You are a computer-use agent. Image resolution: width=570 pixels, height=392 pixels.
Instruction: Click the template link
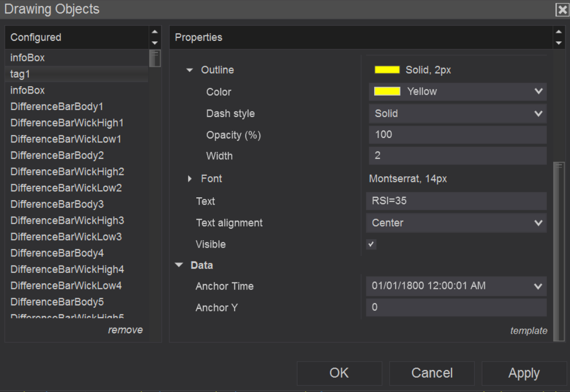(x=528, y=331)
